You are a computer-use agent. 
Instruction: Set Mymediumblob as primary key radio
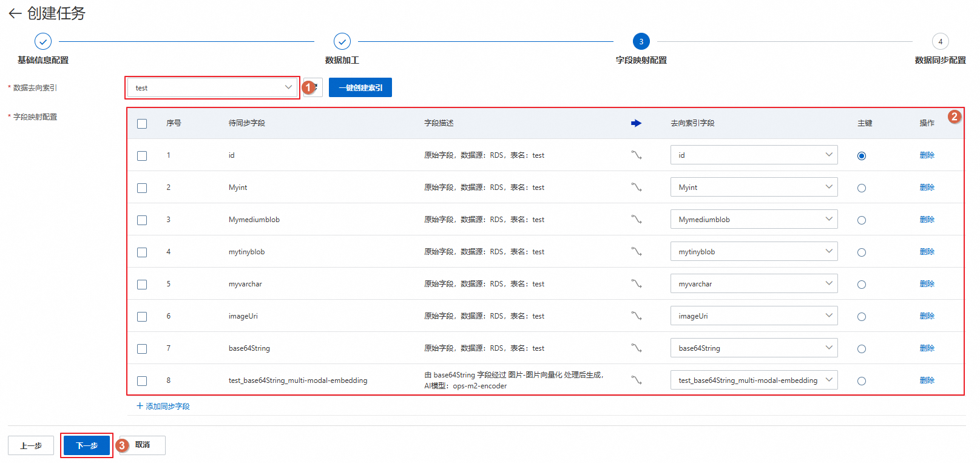(x=862, y=220)
